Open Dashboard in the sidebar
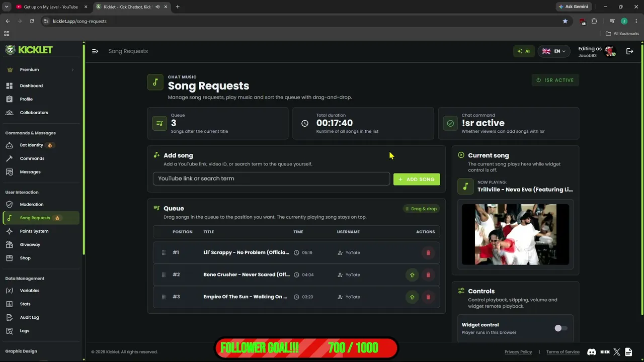 [40, 86]
